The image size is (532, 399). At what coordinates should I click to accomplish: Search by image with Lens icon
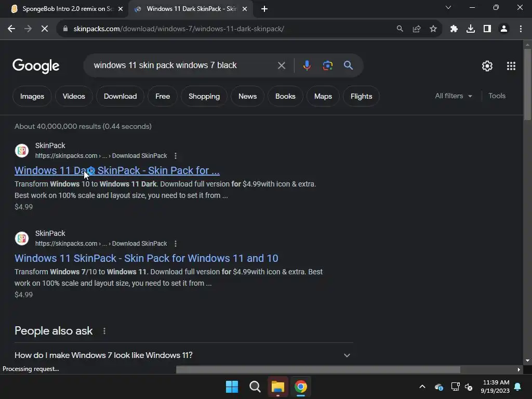[x=327, y=65]
